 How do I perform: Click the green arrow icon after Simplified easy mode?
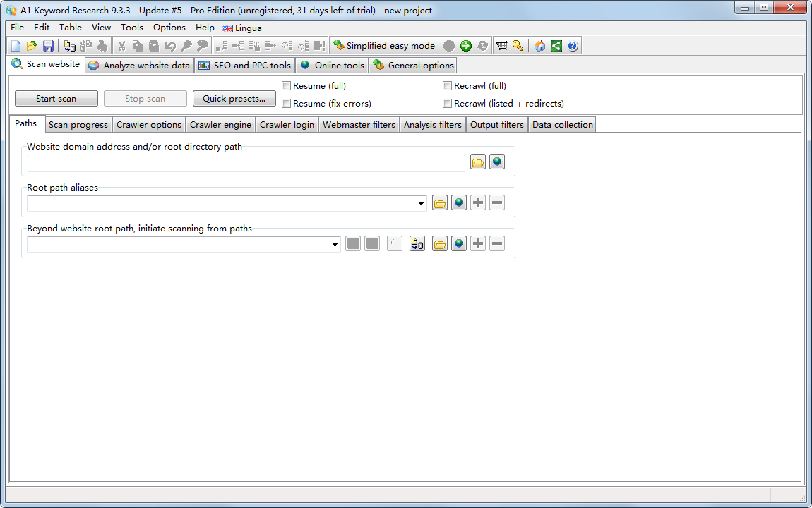tap(466, 46)
